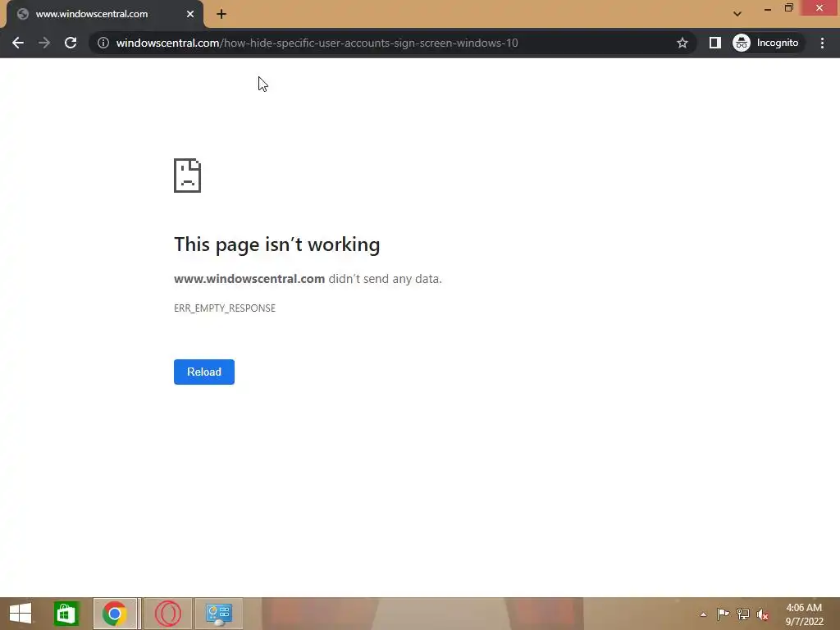Close the windowscentral.com tab
Viewport: 840px width, 630px height.
coord(190,14)
